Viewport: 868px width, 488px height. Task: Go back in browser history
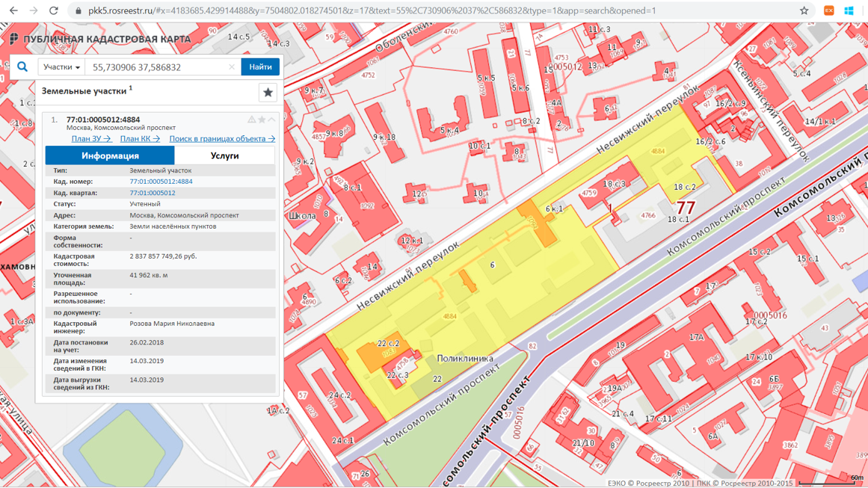click(x=14, y=10)
